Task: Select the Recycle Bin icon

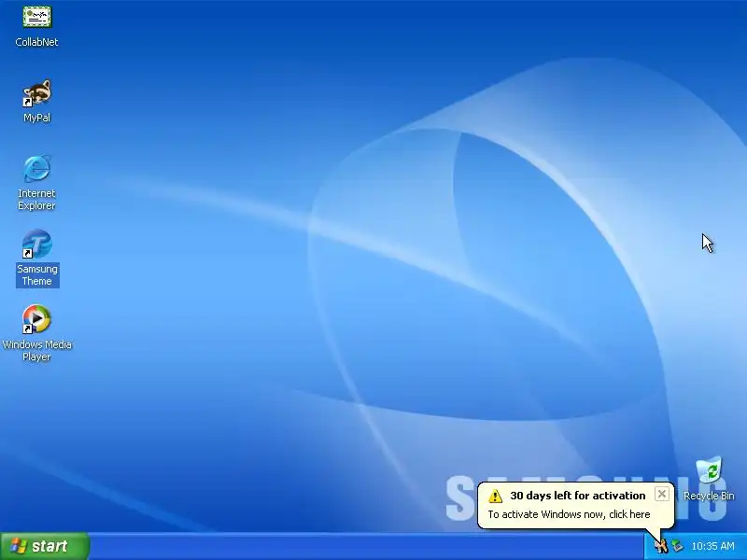Action: [709, 471]
